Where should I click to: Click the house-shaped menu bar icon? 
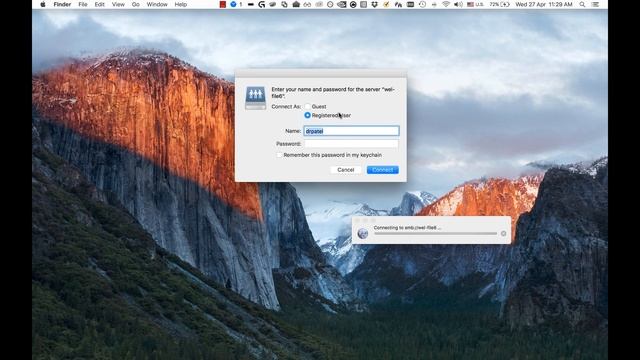point(296,4)
